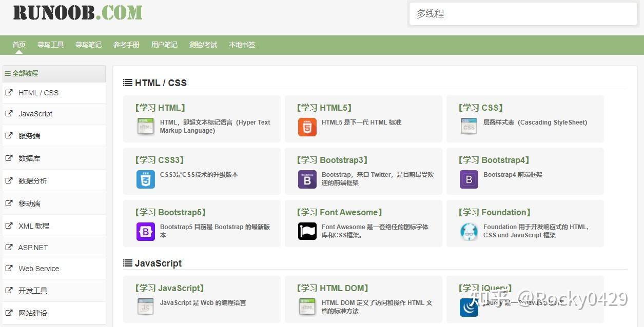Click the HTML tutorial card icon

[x=146, y=127]
